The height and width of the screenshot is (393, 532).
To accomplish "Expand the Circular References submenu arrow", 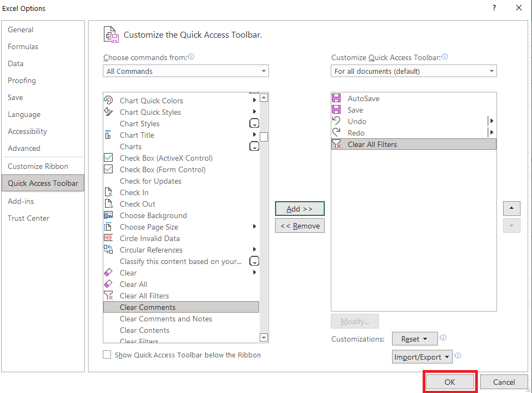I will coord(254,250).
